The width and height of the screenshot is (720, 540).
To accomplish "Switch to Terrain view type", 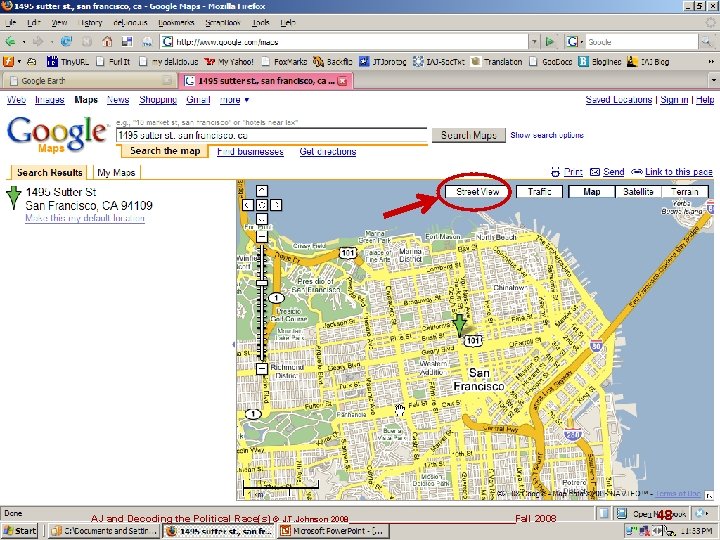I will (684, 191).
